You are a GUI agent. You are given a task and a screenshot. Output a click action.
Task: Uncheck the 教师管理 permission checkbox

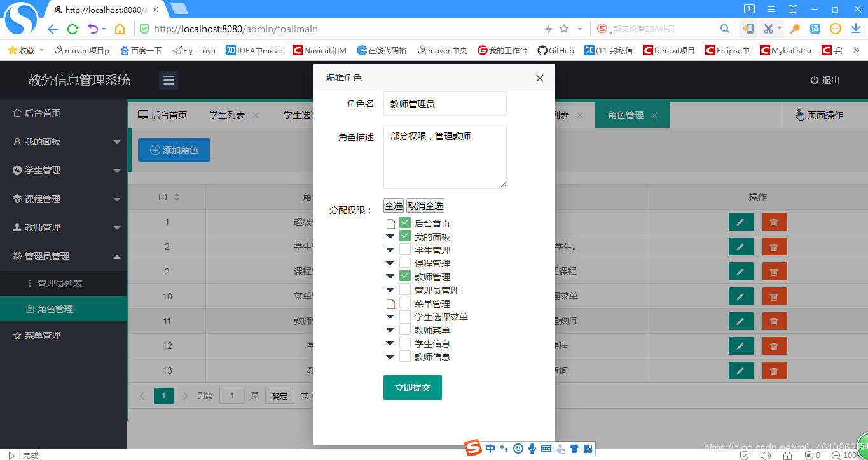[405, 276]
